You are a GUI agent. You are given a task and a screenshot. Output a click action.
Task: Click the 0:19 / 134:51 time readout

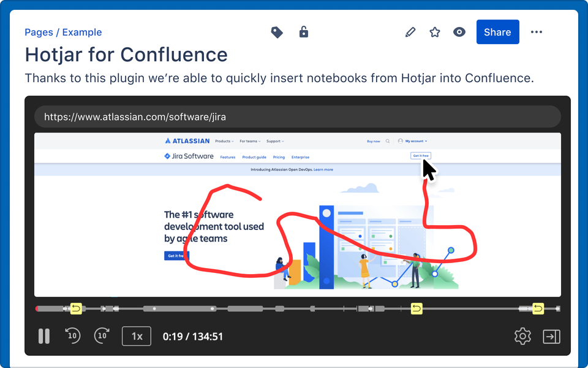click(193, 337)
